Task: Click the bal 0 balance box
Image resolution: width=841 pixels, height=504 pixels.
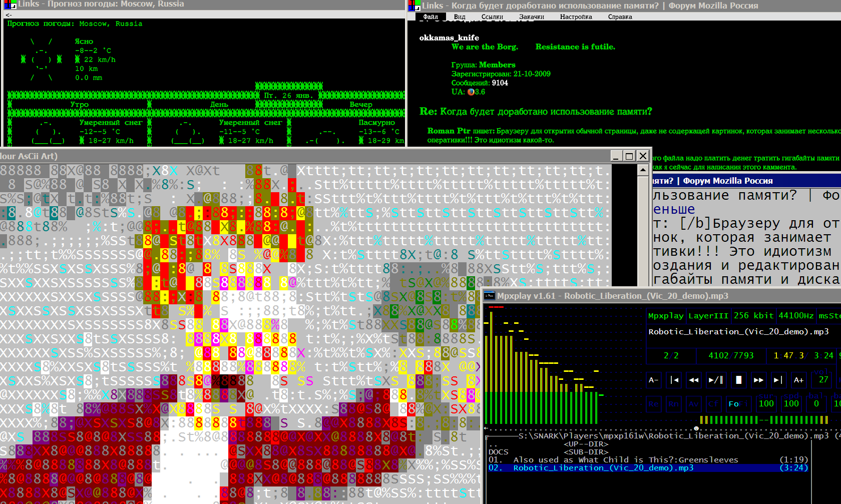Action: coord(816,403)
